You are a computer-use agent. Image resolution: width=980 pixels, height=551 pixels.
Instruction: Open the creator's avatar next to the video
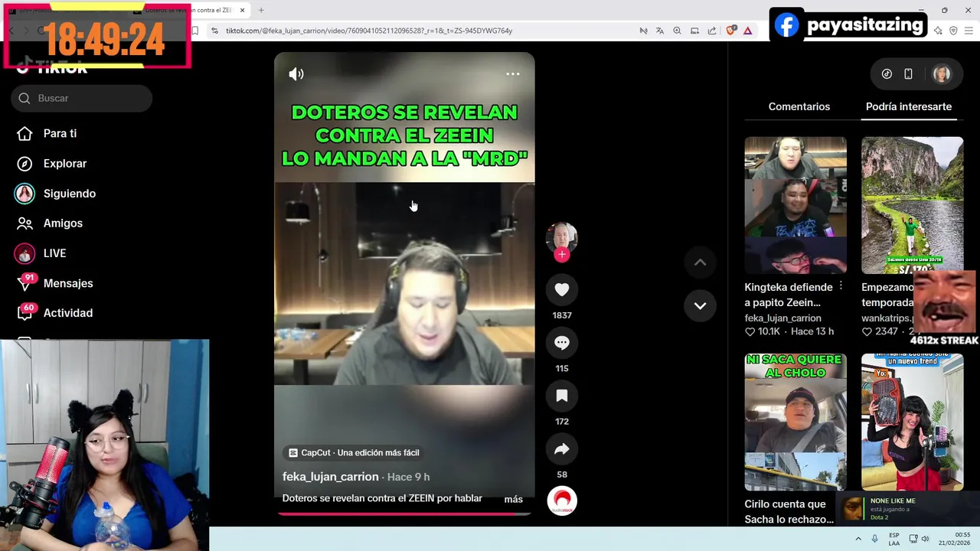pos(562,237)
